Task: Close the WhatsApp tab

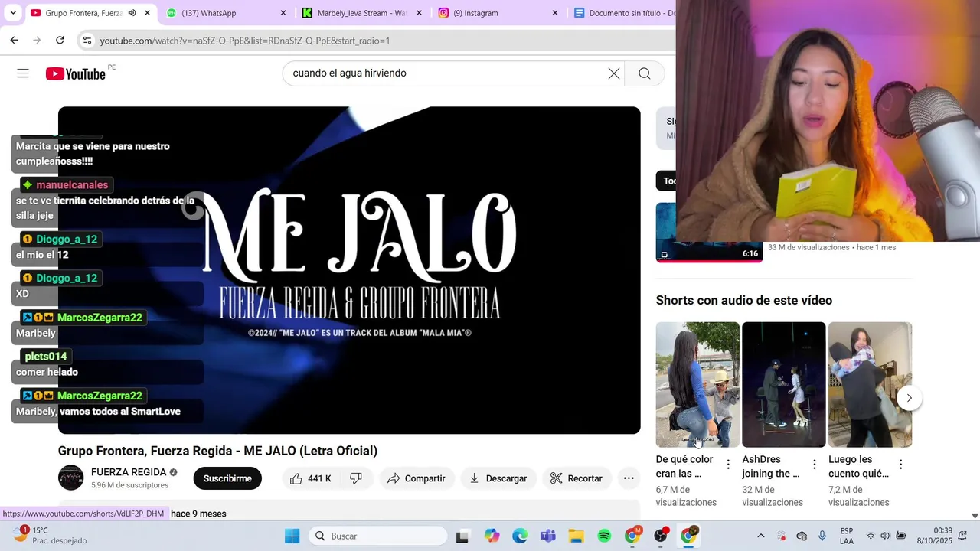Action: click(283, 13)
